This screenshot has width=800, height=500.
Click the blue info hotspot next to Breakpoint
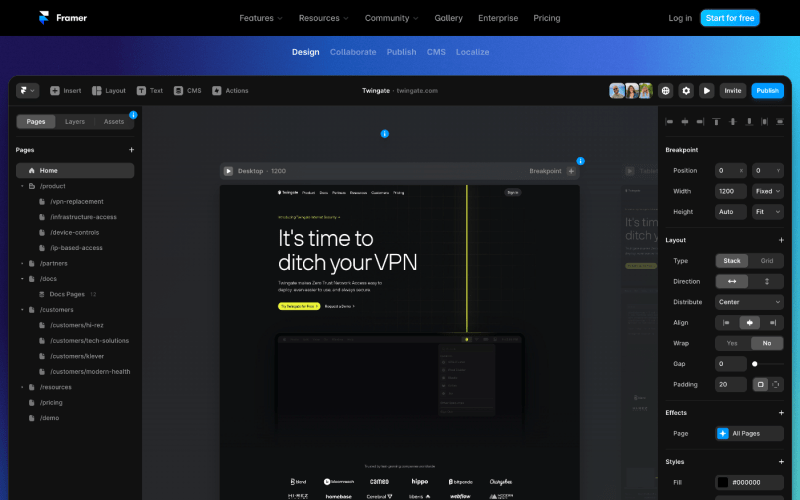point(581,161)
